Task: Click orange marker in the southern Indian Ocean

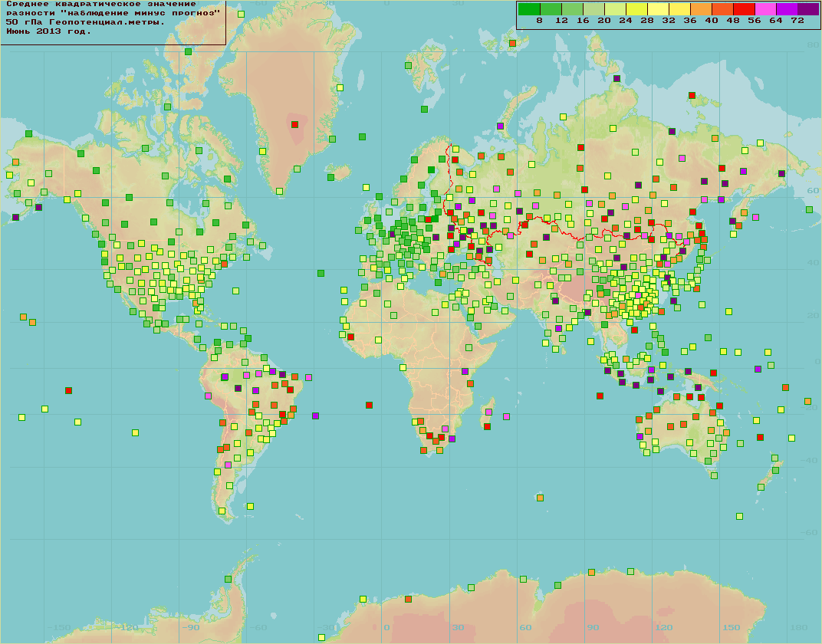Action: [x=540, y=498]
